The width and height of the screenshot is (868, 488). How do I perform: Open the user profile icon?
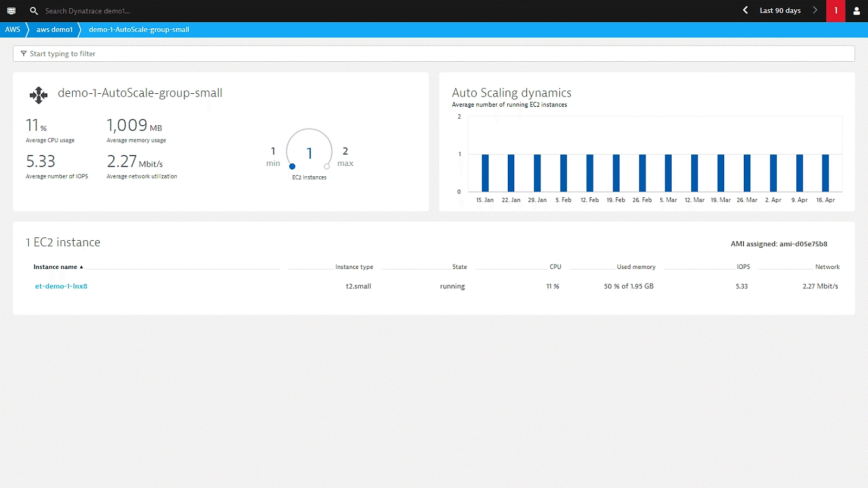[856, 10]
